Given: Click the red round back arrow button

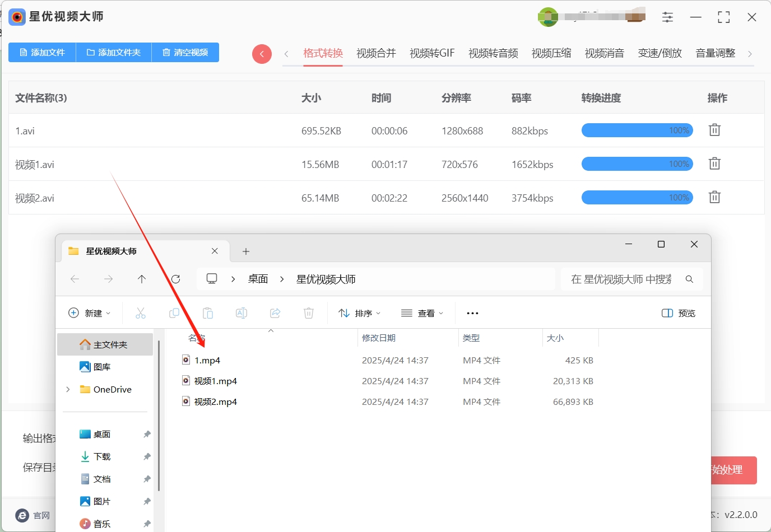Looking at the screenshot, I should [x=262, y=54].
